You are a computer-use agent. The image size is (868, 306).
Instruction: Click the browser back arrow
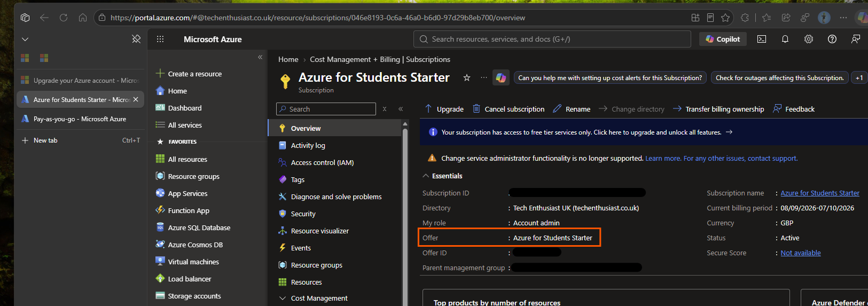(44, 18)
